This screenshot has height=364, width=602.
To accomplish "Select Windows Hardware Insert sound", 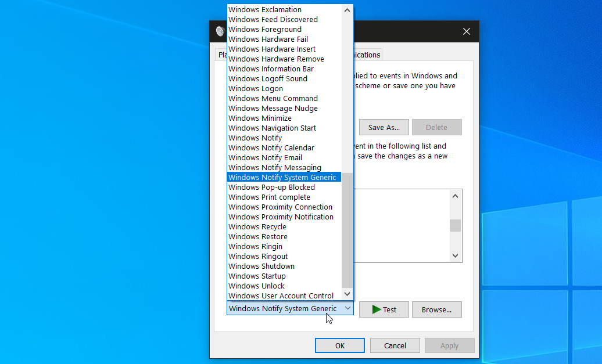I will point(284,49).
